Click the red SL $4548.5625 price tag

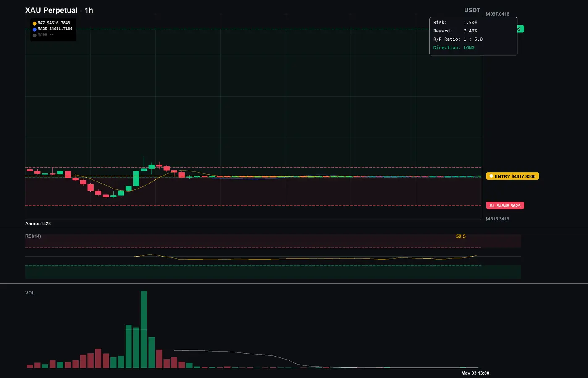(x=505, y=206)
